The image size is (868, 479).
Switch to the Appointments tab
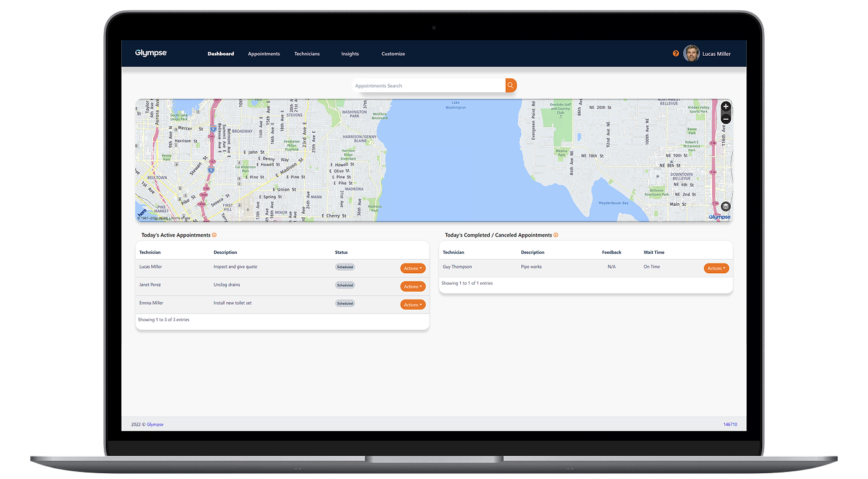[264, 54]
